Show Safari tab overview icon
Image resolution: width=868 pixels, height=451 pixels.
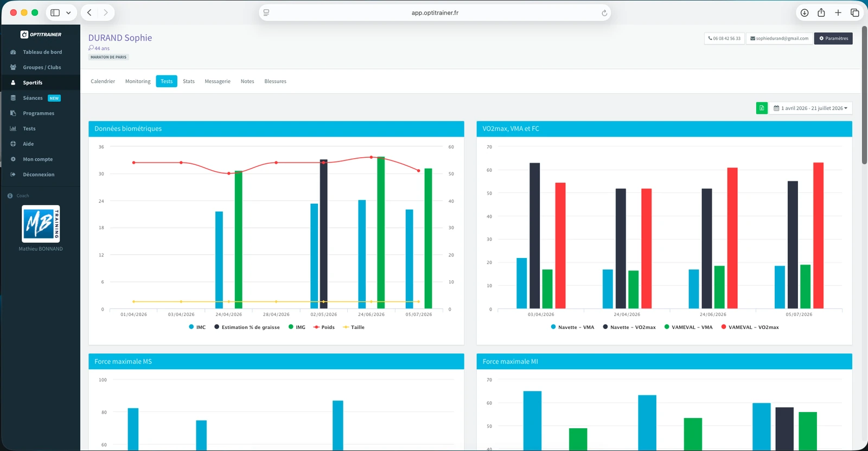(855, 12)
